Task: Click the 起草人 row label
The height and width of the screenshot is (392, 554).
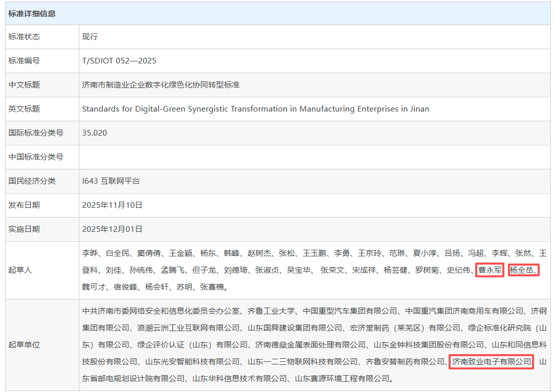Action: pyautogui.click(x=20, y=270)
